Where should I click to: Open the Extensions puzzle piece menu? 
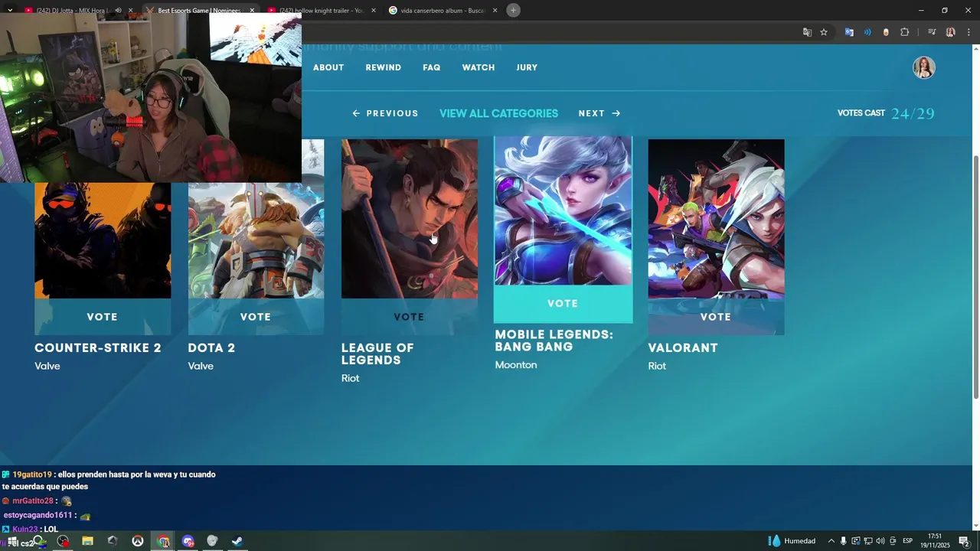tap(905, 32)
